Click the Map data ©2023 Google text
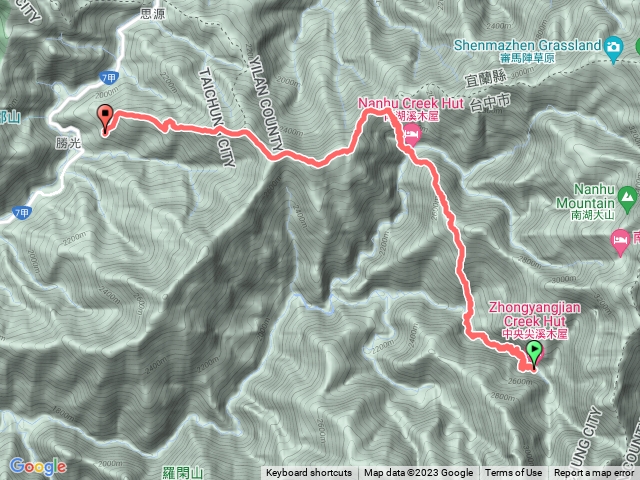This screenshot has height=480, width=640. [418, 473]
